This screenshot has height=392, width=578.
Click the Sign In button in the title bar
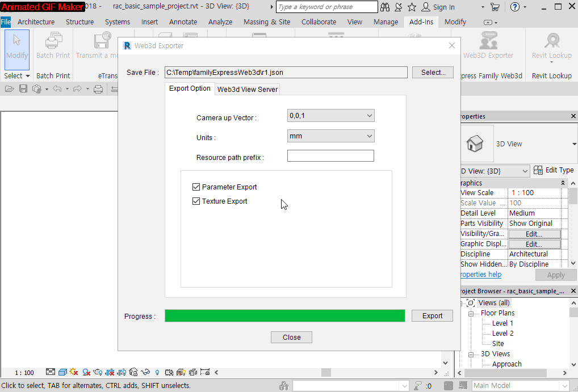438,7
